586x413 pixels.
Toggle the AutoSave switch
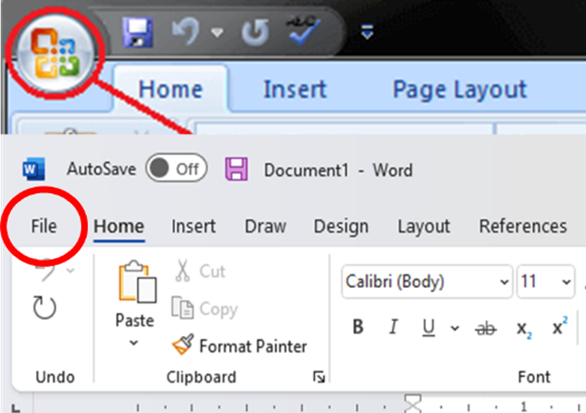pos(176,169)
